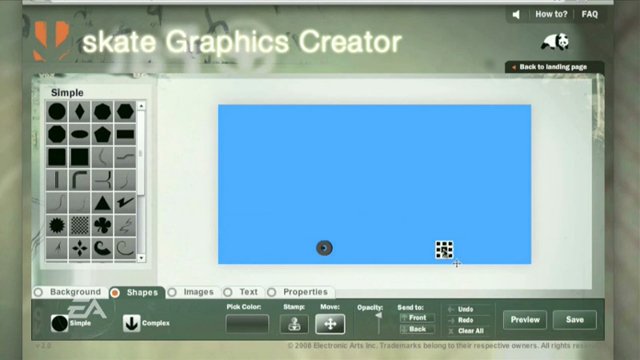Pick the narrow diamond shape
640x360 pixels.
tap(80, 111)
